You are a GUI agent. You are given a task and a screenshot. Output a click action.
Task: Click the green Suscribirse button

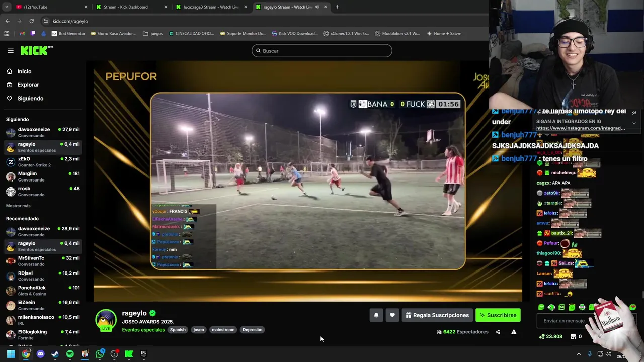(498, 315)
